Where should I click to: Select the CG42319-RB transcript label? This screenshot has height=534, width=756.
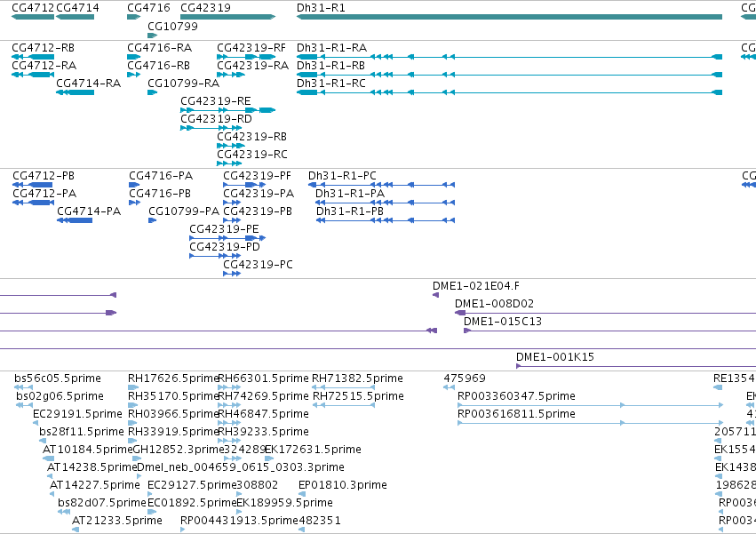tap(251, 137)
